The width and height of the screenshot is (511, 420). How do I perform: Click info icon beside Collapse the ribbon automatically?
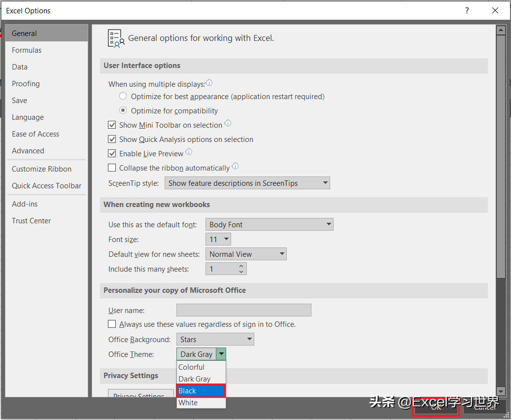(235, 166)
